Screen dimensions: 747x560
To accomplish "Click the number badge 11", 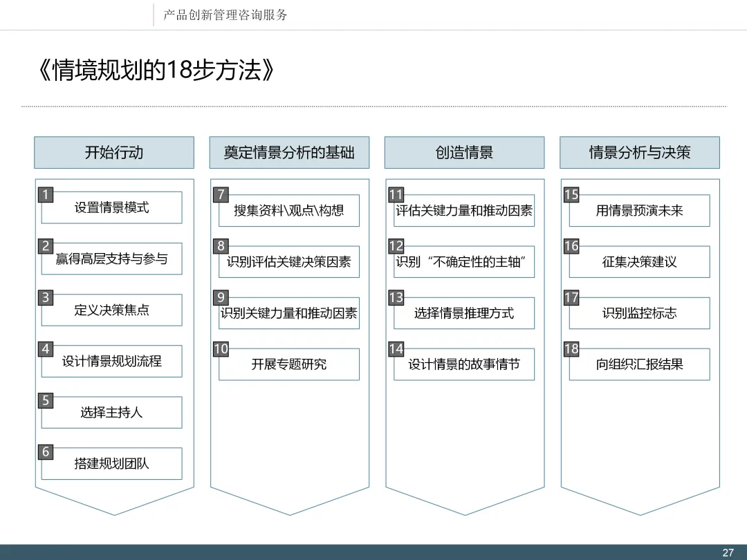I will 396,194.
